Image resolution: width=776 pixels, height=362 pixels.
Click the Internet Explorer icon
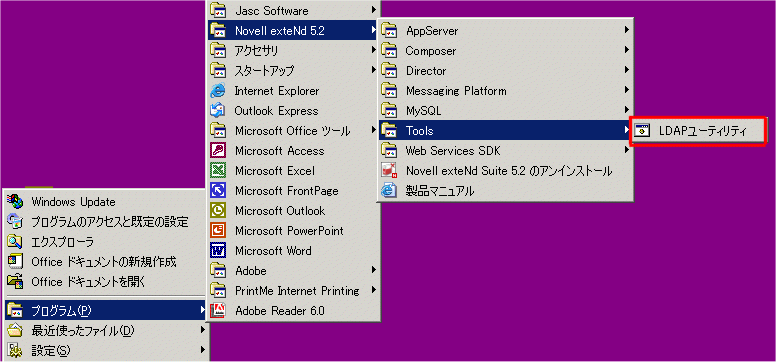218,91
